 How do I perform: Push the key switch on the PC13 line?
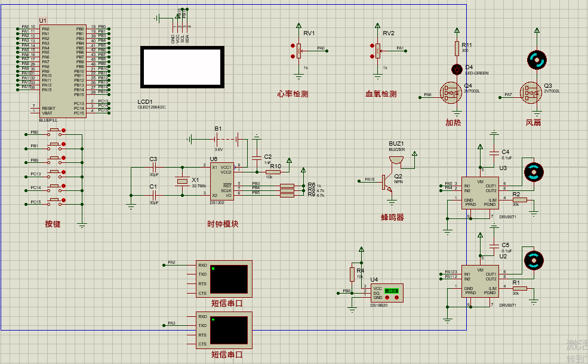pos(55,174)
